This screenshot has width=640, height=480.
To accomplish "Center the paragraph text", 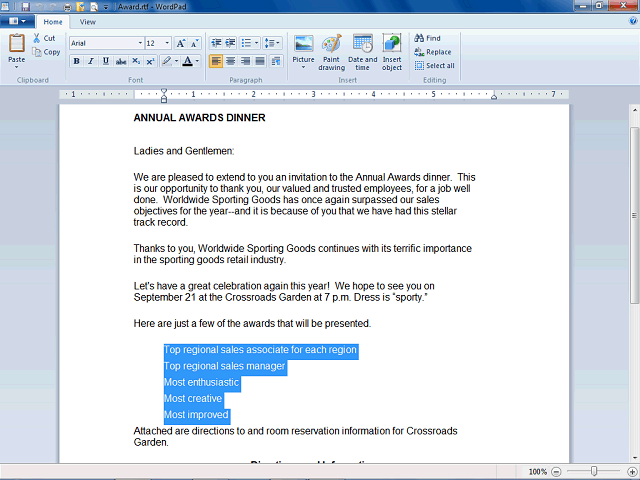I will [x=231, y=61].
